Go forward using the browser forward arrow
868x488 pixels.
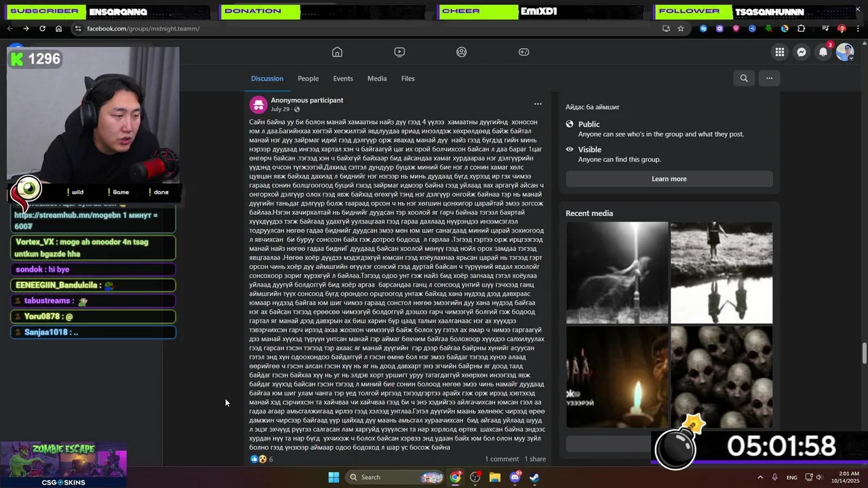26,28
